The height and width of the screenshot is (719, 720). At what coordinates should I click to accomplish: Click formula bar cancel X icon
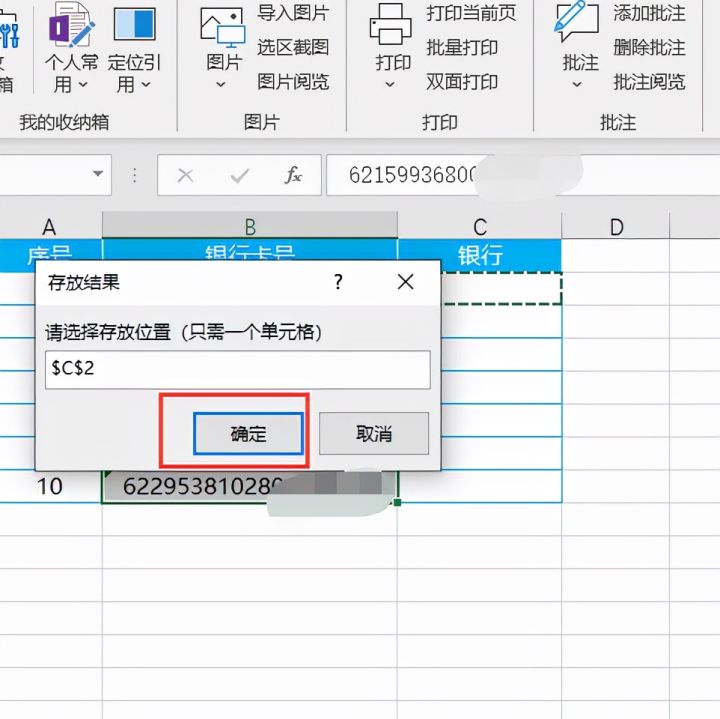[186, 175]
